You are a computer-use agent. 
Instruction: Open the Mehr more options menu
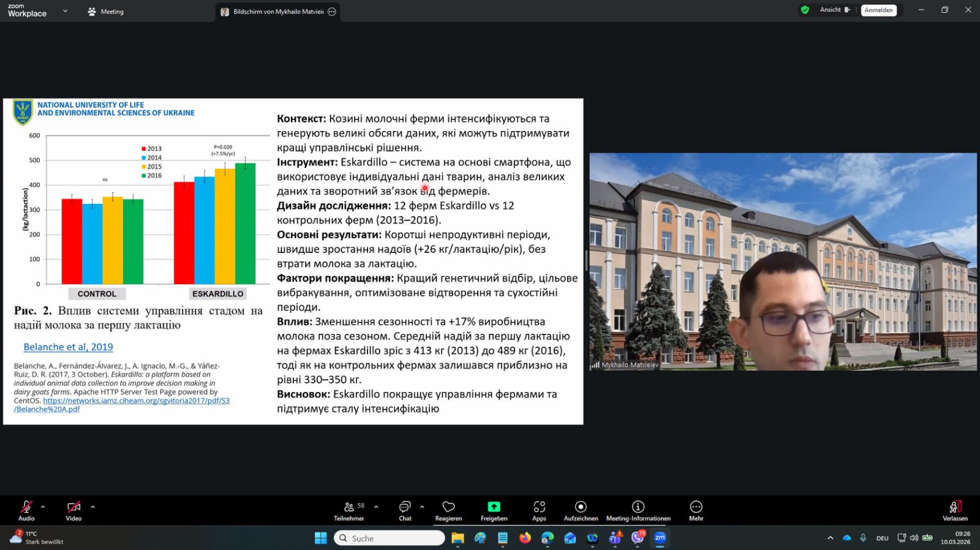(x=696, y=510)
